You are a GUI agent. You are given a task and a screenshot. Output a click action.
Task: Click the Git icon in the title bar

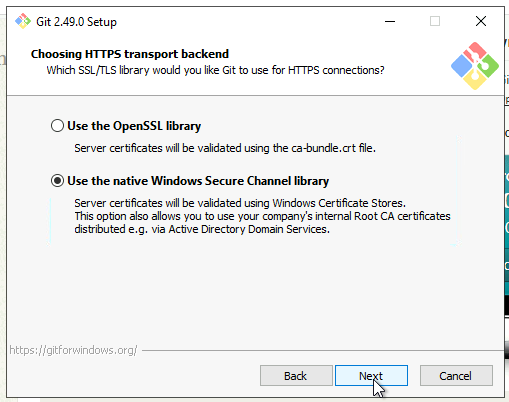tap(23, 21)
